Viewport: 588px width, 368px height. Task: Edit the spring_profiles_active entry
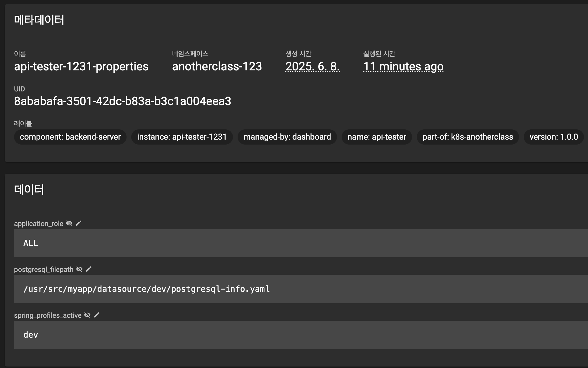[x=96, y=315]
